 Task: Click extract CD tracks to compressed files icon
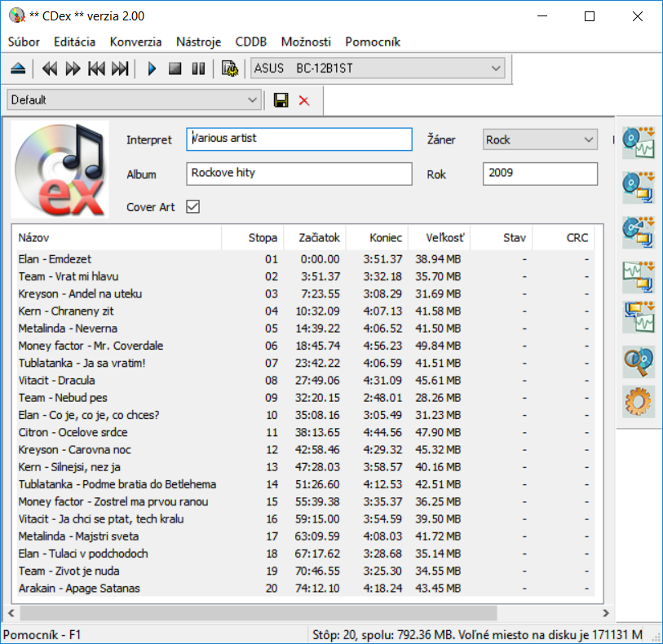(x=639, y=185)
